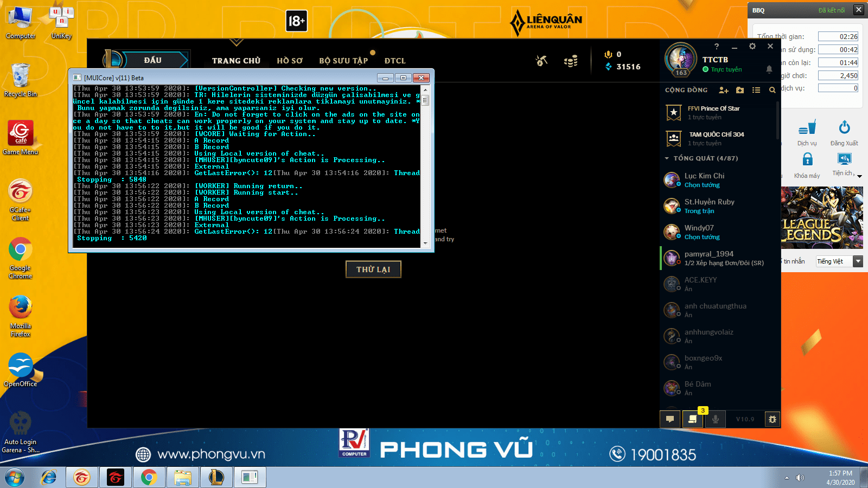Click the bug report icon

pyautogui.click(x=773, y=419)
